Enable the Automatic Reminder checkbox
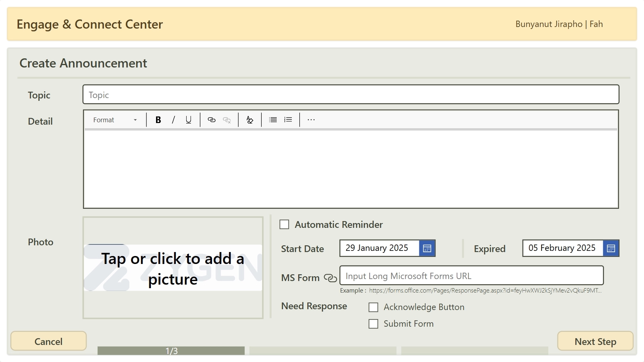This screenshot has width=644, height=362. point(284,225)
